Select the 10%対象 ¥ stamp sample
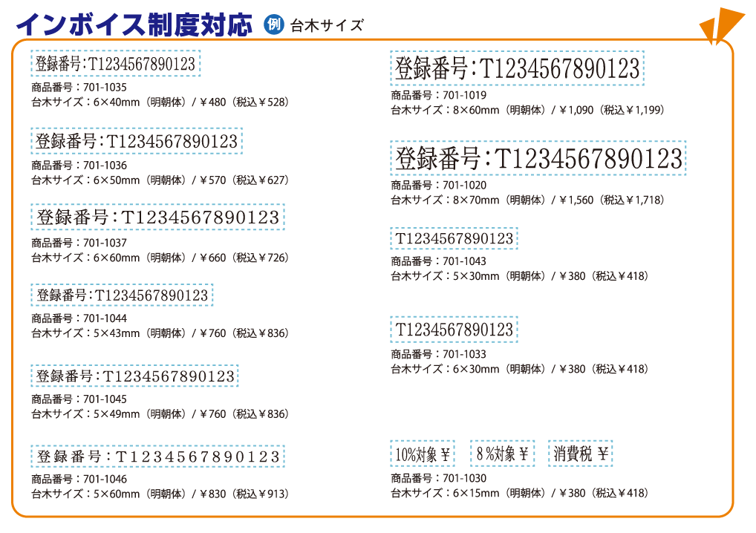Screen dimensions: 756x533 pos(423,454)
